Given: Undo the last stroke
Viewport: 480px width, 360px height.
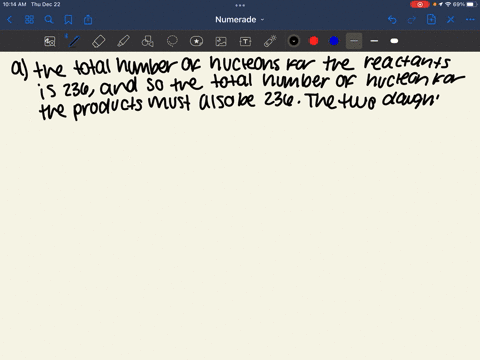Looking at the screenshot, I should point(392,20).
